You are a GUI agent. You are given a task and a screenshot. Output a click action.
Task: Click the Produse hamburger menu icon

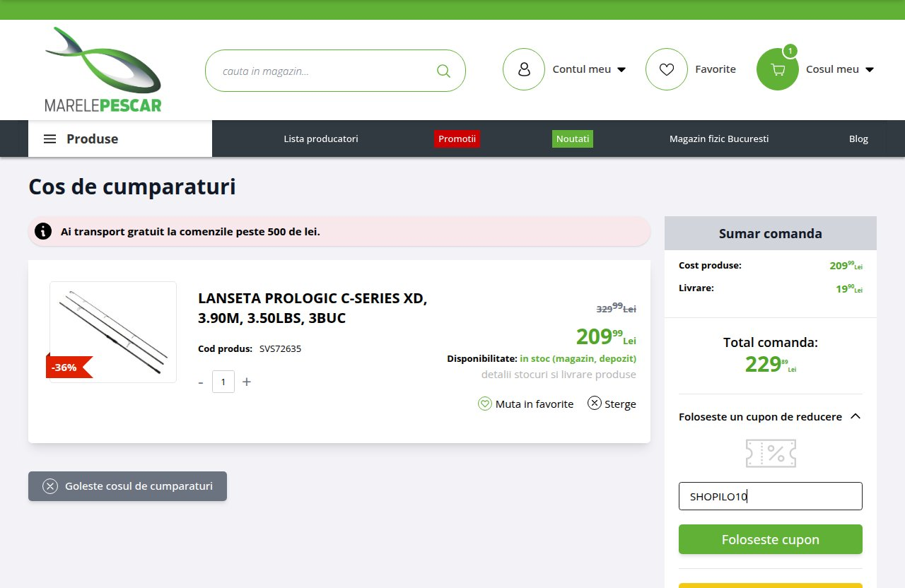coord(50,139)
